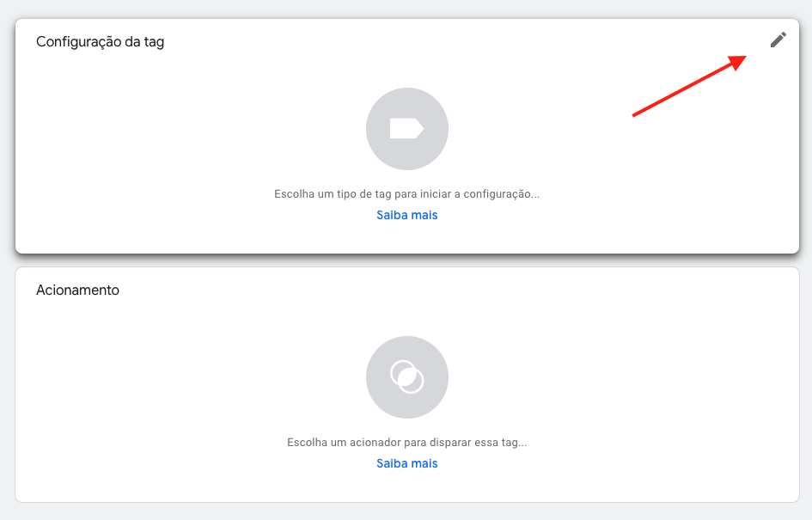Image resolution: width=812 pixels, height=520 pixels.
Task: Click the pencil edit icon in Configuração da tag
Action: (778, 40)
